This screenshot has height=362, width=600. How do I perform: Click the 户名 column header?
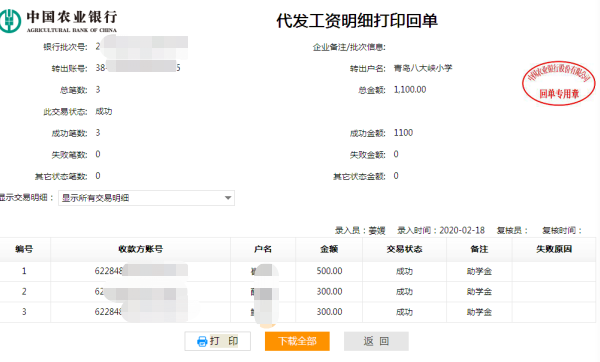tap(263, 249)
